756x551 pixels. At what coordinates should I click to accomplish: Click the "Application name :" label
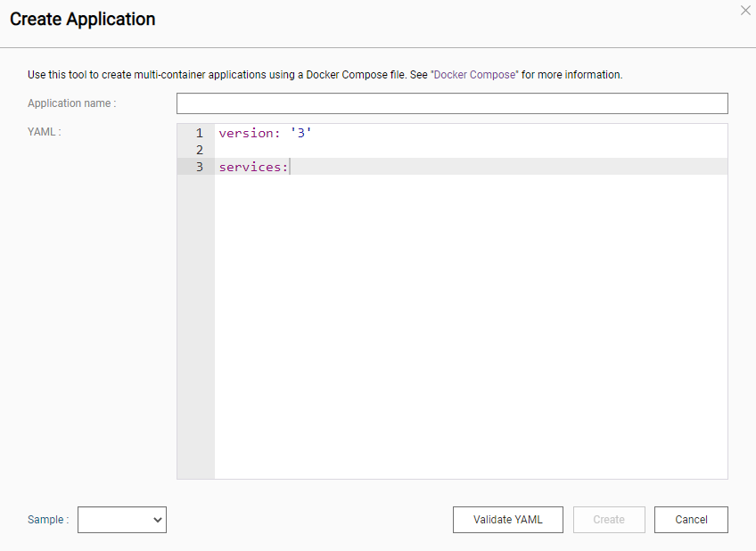[72, 103]
